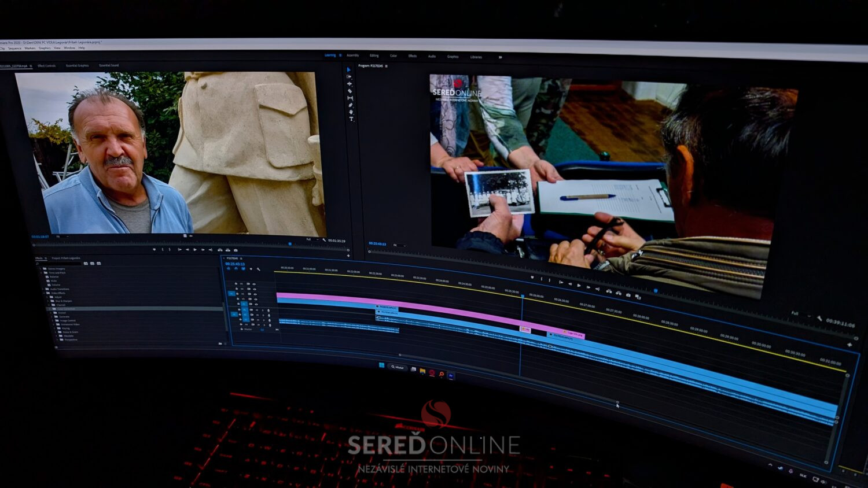Open Premiere Pro from Windows taskbar
The height and width of the screenshot is (488, 868).
point(451,376)
